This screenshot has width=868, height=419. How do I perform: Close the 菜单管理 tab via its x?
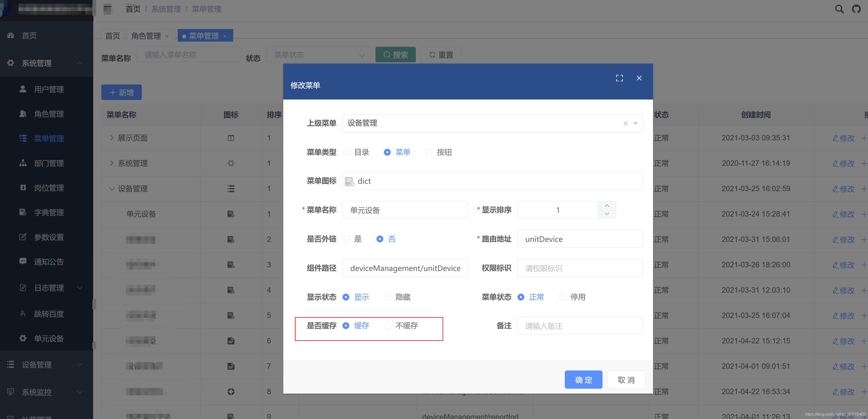(225, 36)
